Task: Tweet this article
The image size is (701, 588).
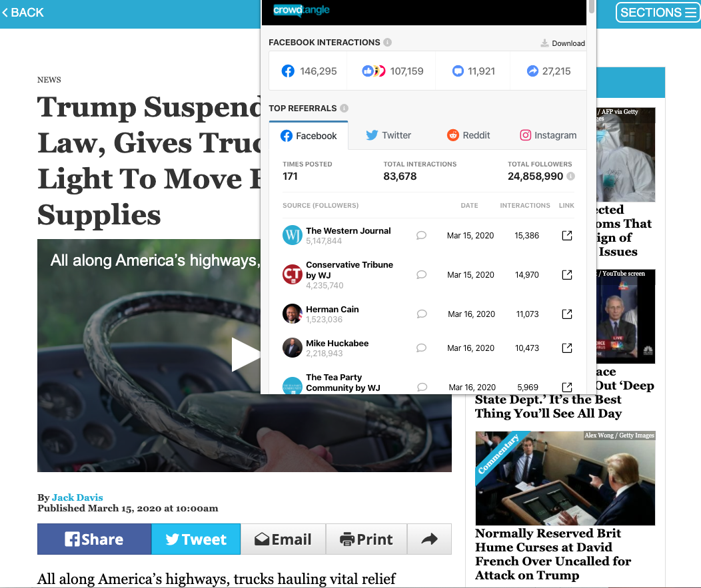Action: [196, 539]
